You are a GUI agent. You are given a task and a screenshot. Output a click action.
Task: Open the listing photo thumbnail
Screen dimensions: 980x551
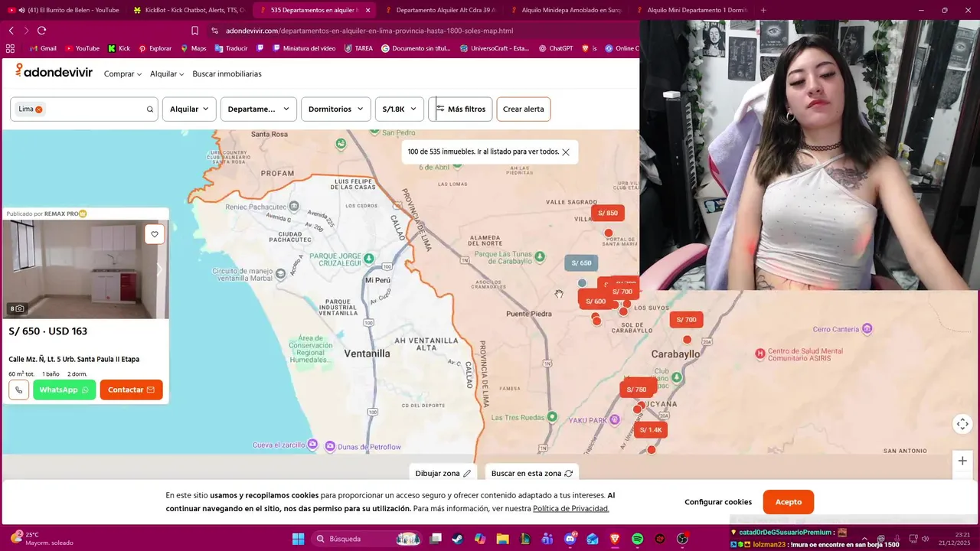(86, 269)
